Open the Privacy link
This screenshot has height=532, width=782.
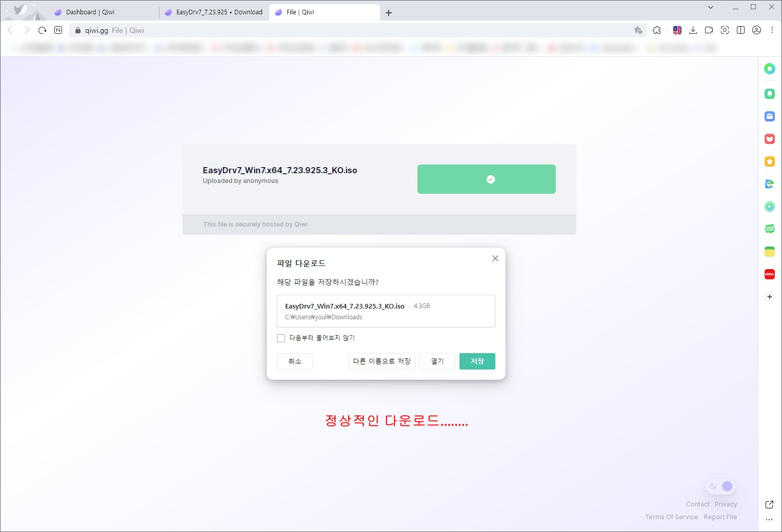click(726, 504)
